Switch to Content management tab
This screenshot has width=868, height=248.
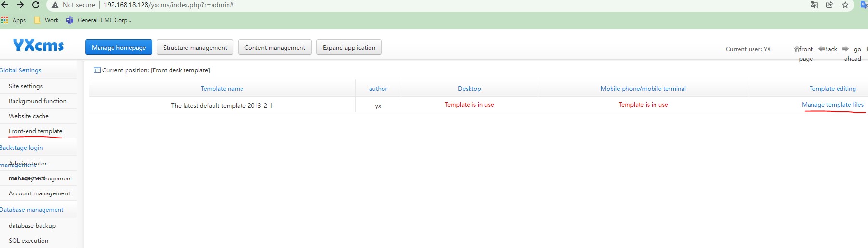(275, 47)
